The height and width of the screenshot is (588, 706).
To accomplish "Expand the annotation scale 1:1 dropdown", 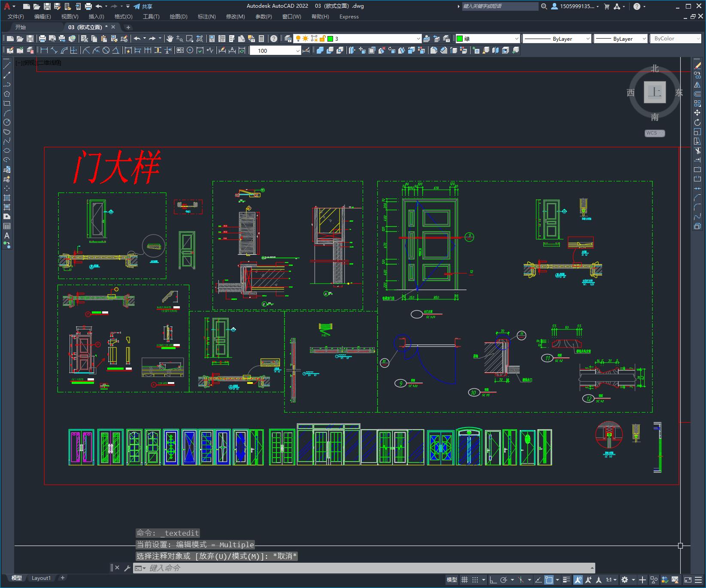I will coord(611,580).
